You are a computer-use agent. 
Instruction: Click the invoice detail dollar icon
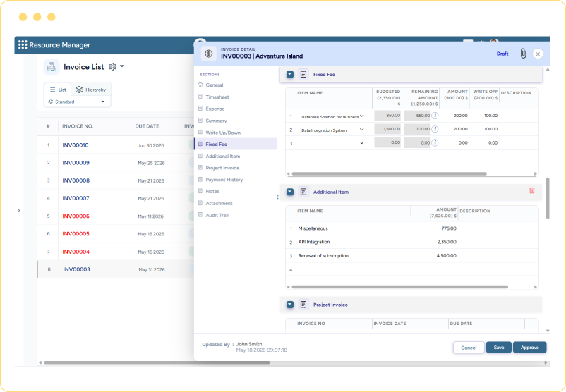[x=209, y=54]
